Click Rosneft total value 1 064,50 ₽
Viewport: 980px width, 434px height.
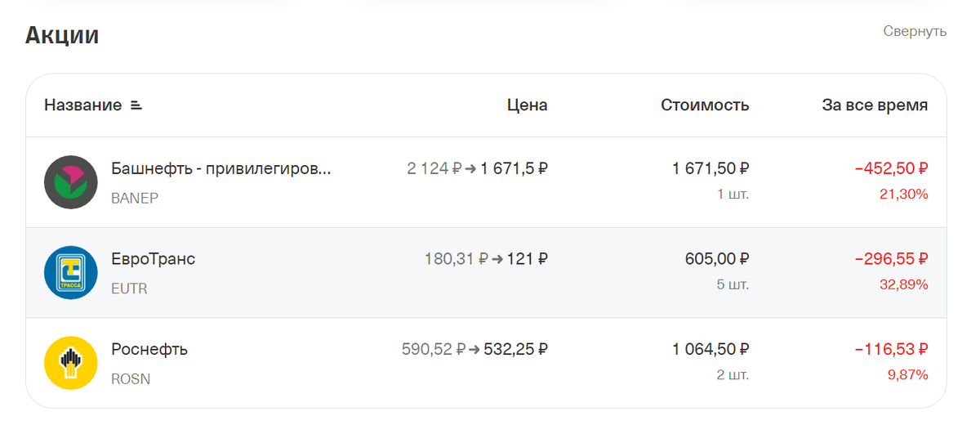(710, 349)
